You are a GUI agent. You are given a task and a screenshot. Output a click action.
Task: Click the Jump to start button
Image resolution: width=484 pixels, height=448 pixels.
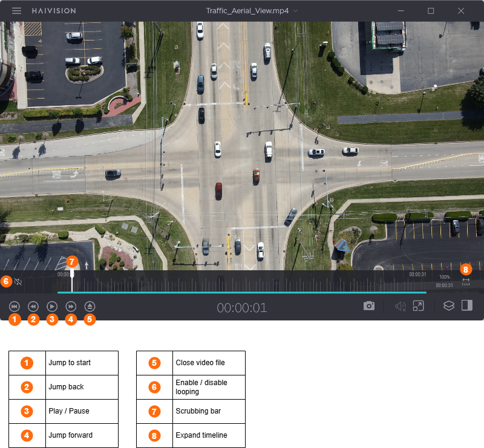pyautogui.click(x=15, y=307)
